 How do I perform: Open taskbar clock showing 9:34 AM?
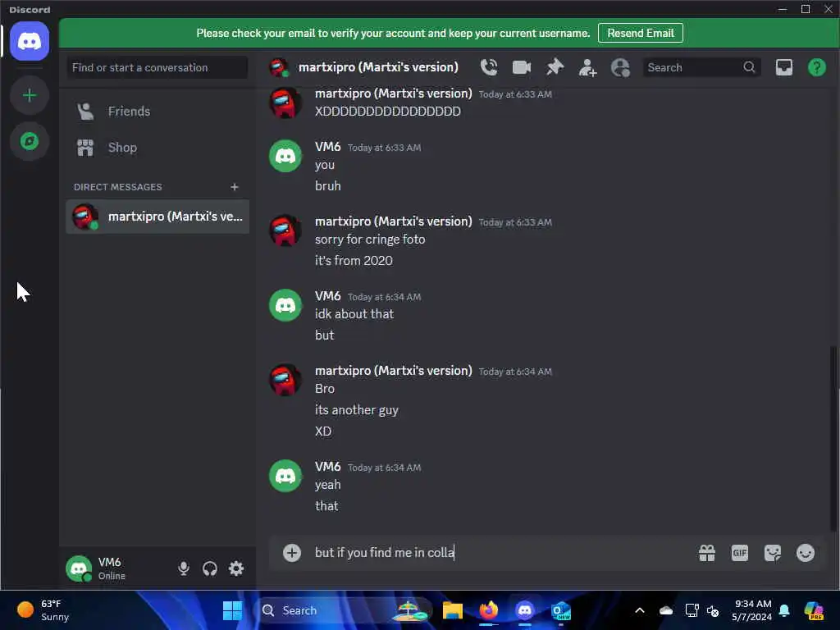tap(751, 610)
